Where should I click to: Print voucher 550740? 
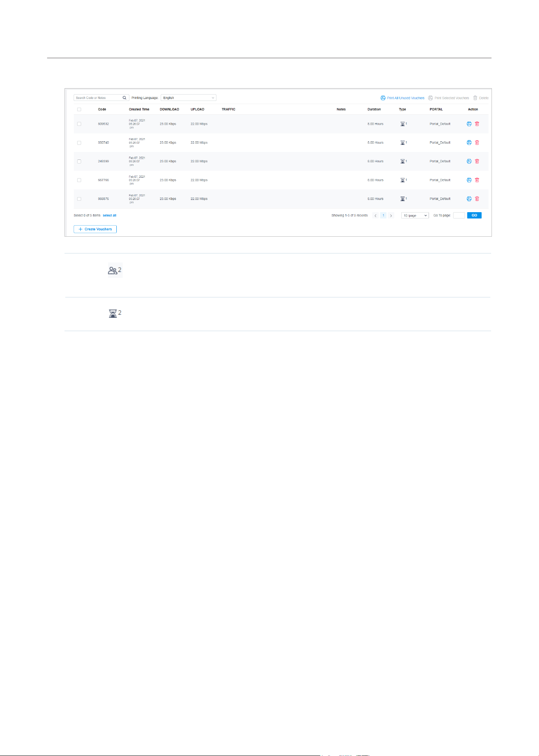click(469, 142)
